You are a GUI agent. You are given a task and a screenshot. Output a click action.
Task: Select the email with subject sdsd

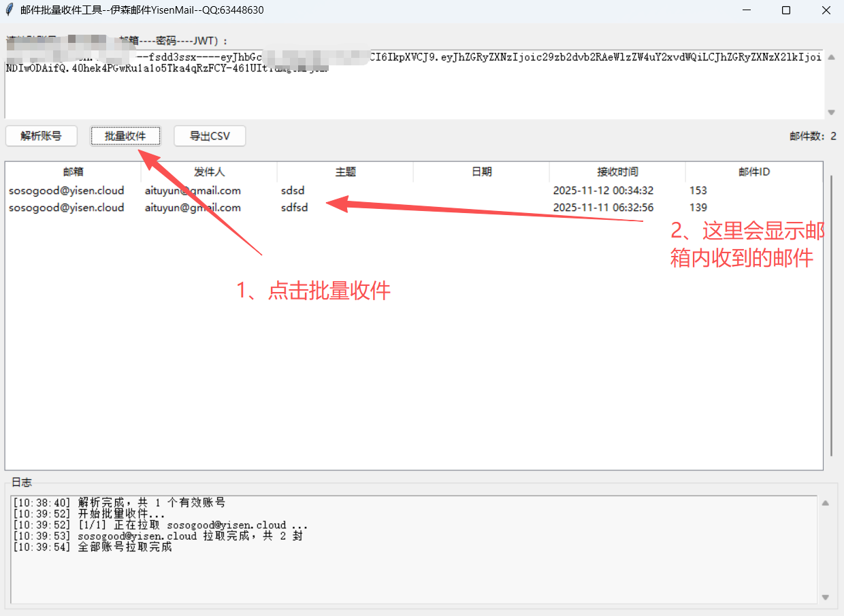click(293, 191)
